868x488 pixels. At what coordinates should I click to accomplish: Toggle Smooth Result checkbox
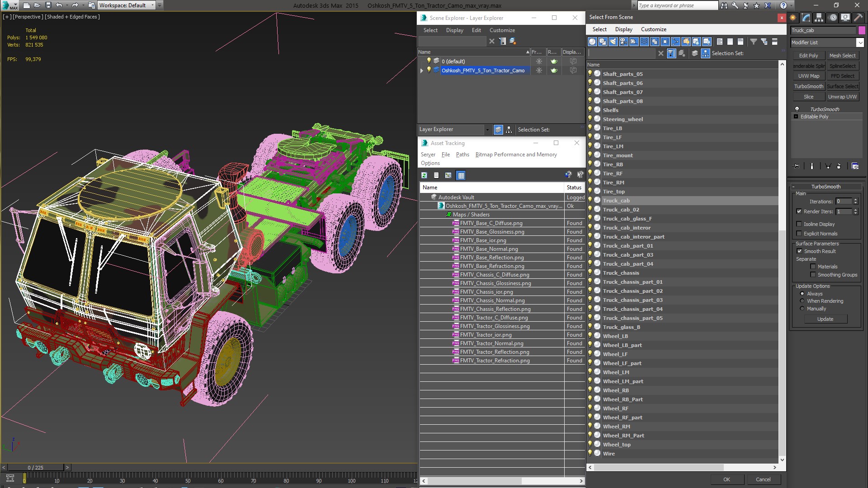click(x=799, y=251)
